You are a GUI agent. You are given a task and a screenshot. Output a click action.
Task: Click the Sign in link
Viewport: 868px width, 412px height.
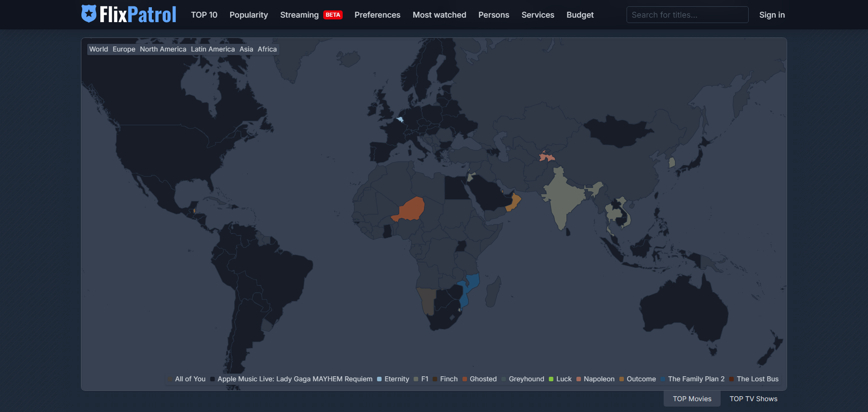coord(772,15)
